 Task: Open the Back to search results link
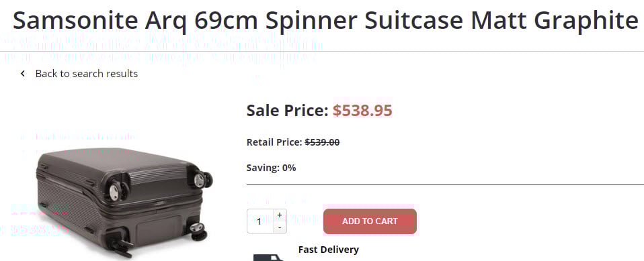coord(86,74)
